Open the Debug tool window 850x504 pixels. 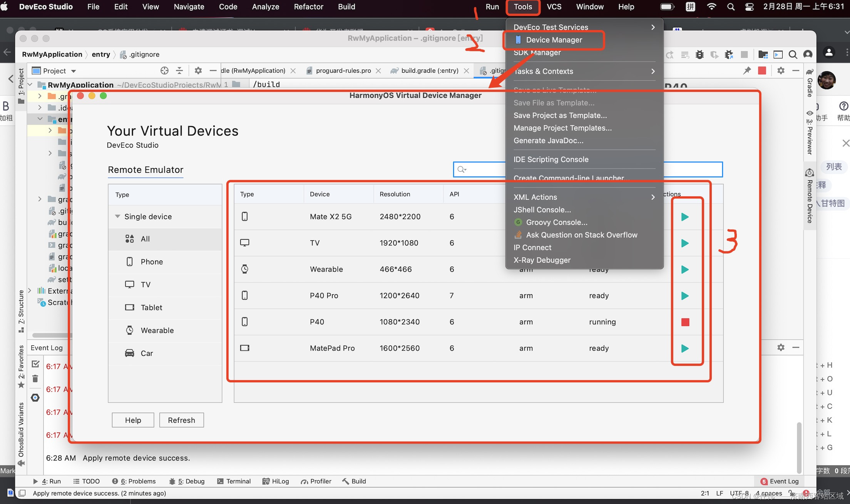[x=187, y=481]
